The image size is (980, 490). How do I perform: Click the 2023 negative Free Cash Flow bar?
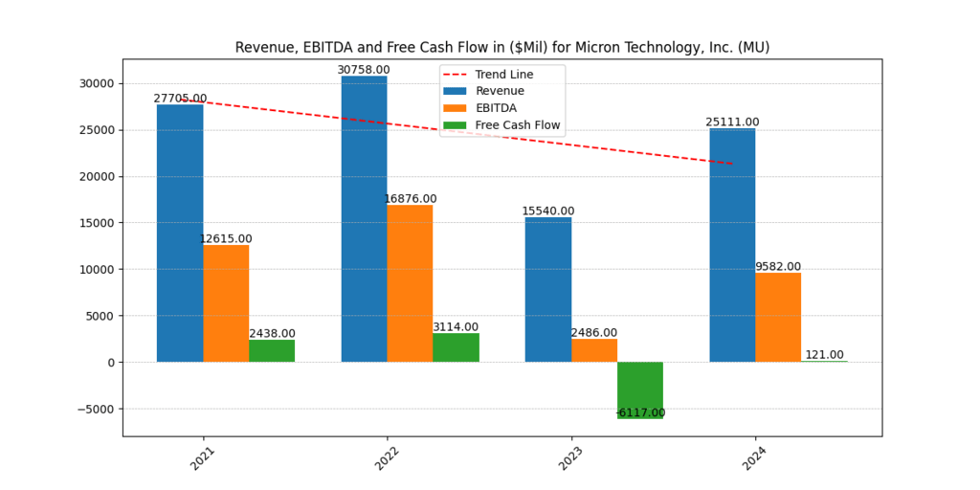[640, 390]
